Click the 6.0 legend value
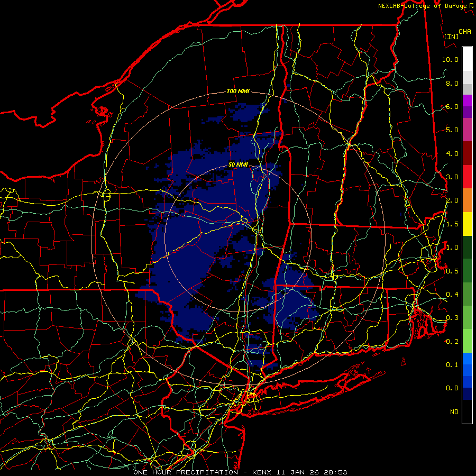 (452, 106)
